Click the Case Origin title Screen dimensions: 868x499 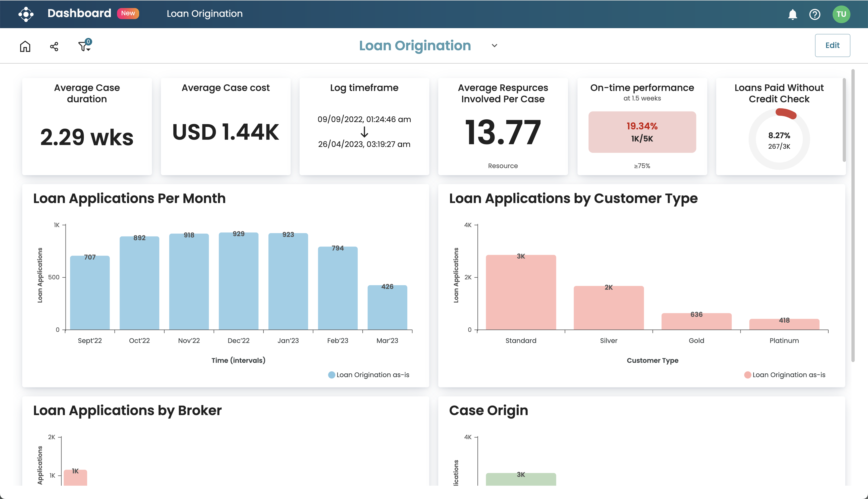[x=489, y=411]
